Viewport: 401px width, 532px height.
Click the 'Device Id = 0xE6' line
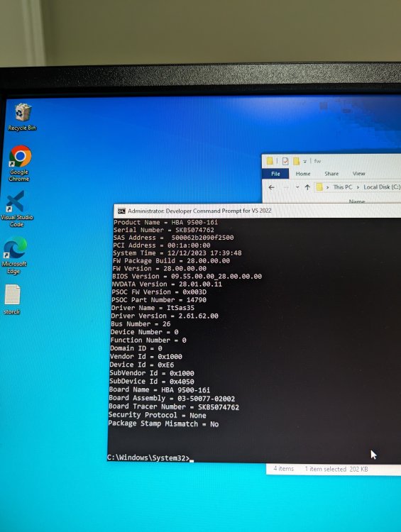(x=141, y=365)
